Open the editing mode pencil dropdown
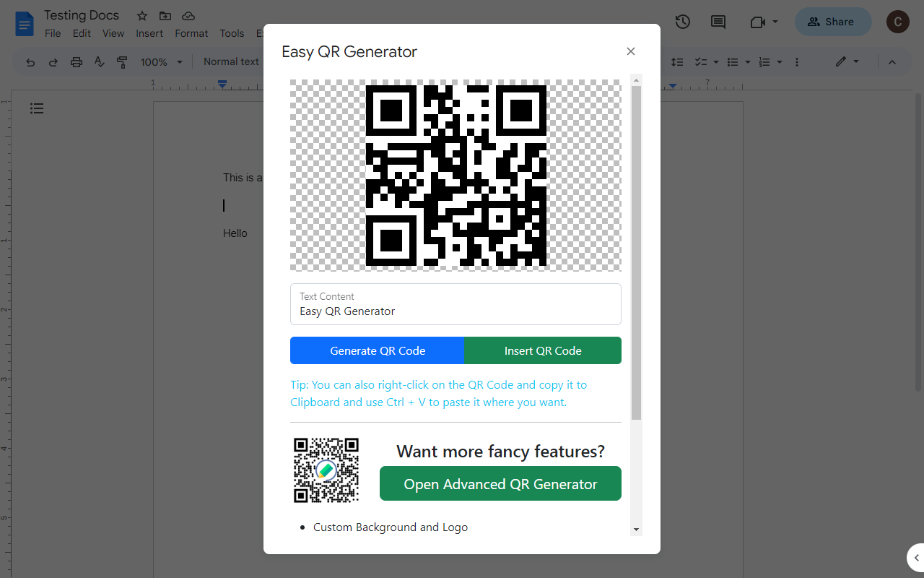The image size is (924, 578). coord(847,62)
